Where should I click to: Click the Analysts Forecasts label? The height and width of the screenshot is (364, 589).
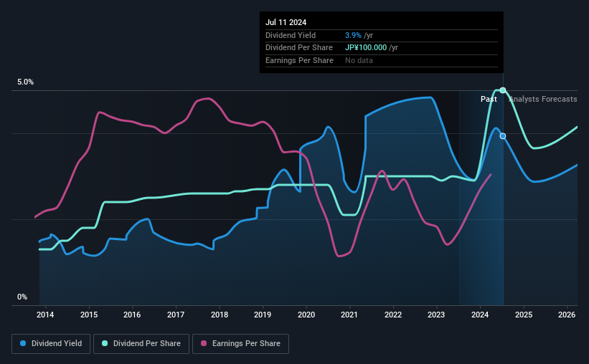pyautogui.click(x=543, y=99)
